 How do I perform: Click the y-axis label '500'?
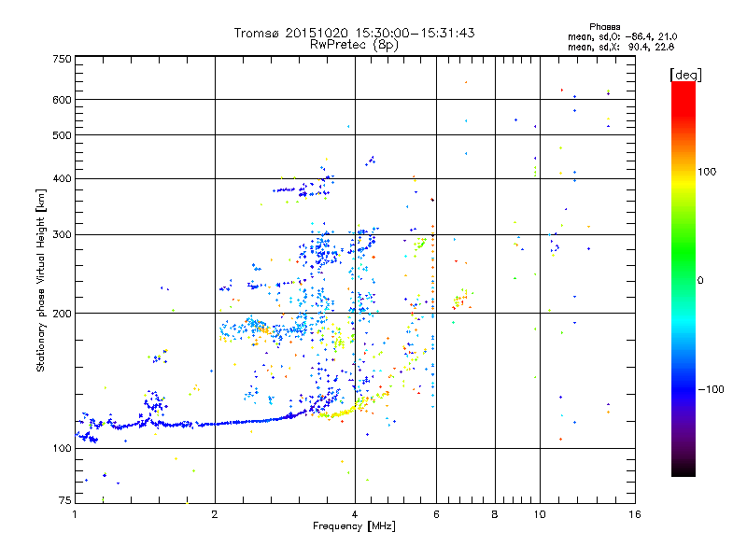[62, 135]
